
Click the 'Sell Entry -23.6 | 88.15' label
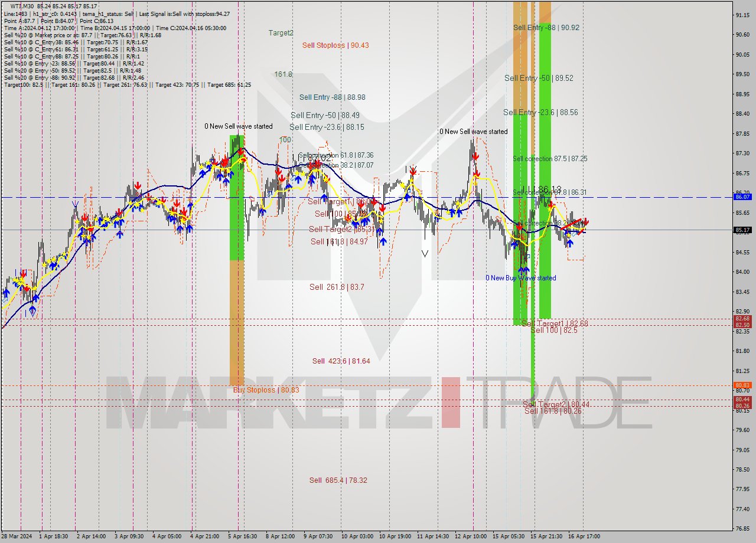click(x=327, y=127)
